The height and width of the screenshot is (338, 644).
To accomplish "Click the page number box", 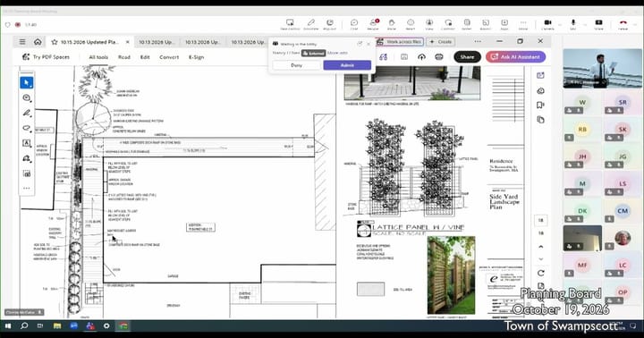I will tap(540, 221).
